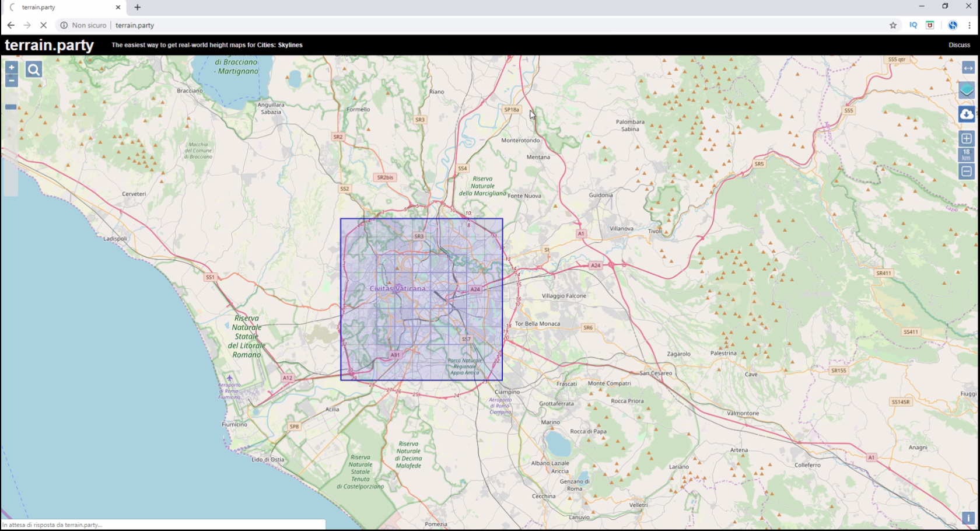
Task: Click the Frascati town label
Action: click(566, 384)
